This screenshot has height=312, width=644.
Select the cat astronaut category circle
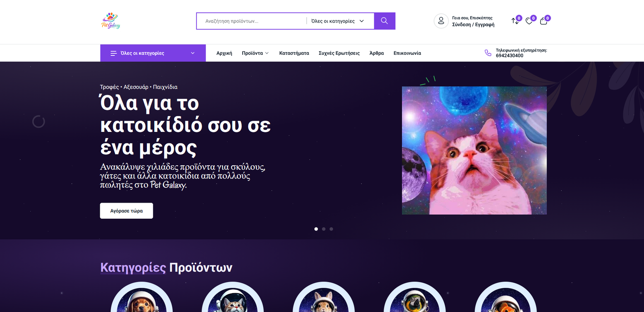[233, 298]
